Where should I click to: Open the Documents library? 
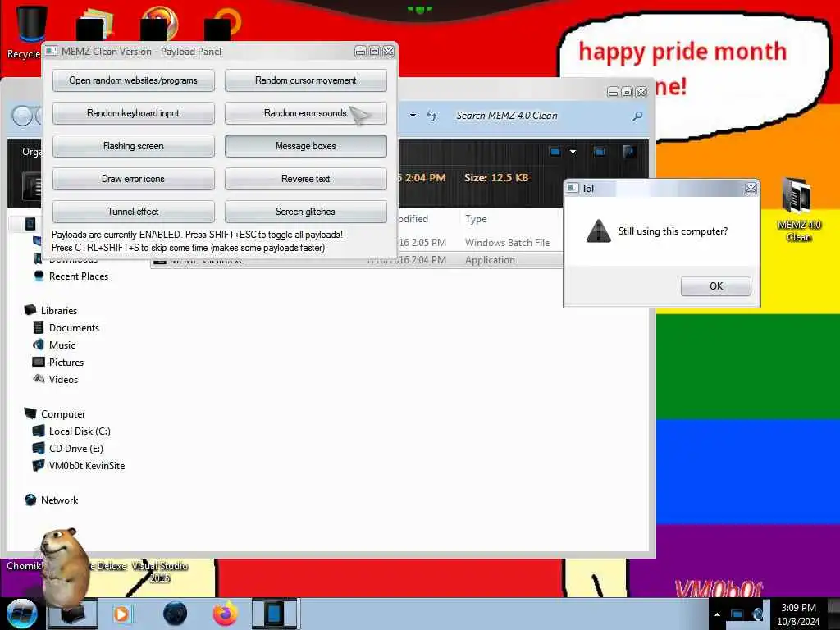pos(74,328)
